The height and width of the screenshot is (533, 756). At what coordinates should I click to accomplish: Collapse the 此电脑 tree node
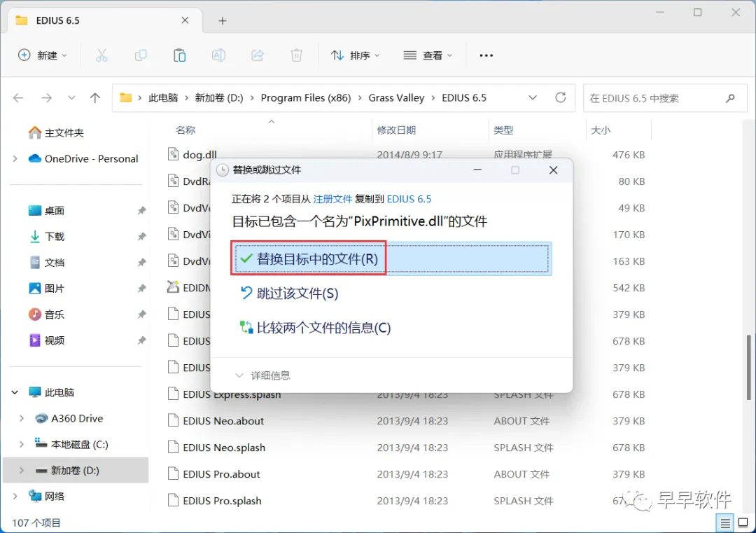(x=15, y=392)
